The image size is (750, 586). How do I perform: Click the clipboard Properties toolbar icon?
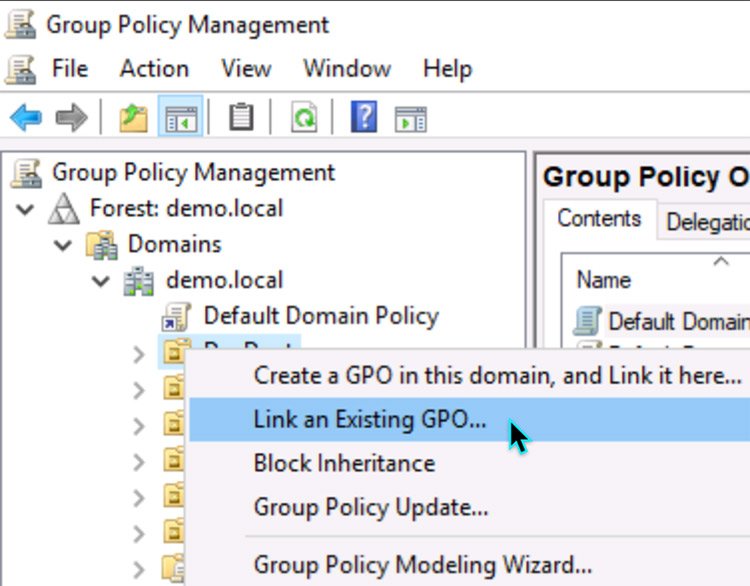241,118
